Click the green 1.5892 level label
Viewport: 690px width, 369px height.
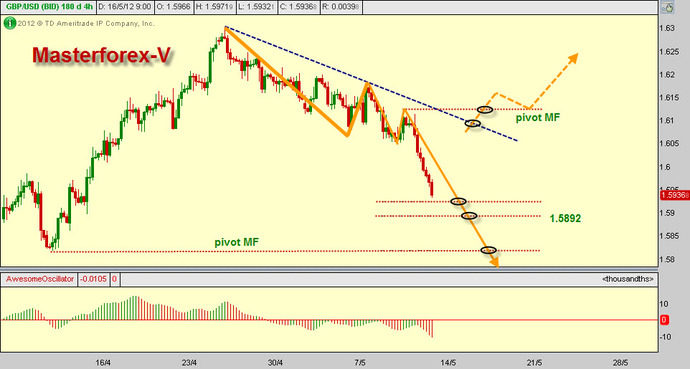[x=565, y=218]
